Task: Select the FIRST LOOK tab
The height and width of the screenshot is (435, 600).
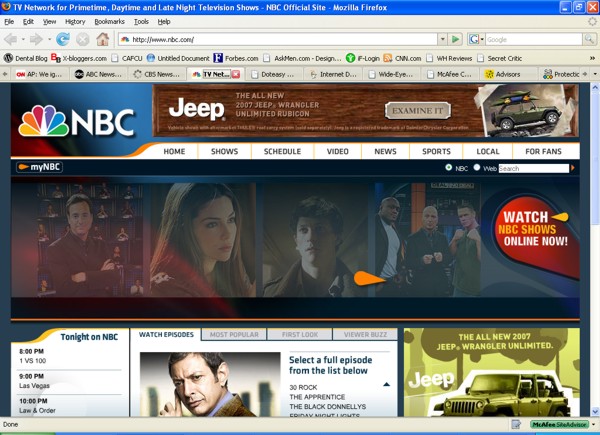Action: (x=300, y=334)
